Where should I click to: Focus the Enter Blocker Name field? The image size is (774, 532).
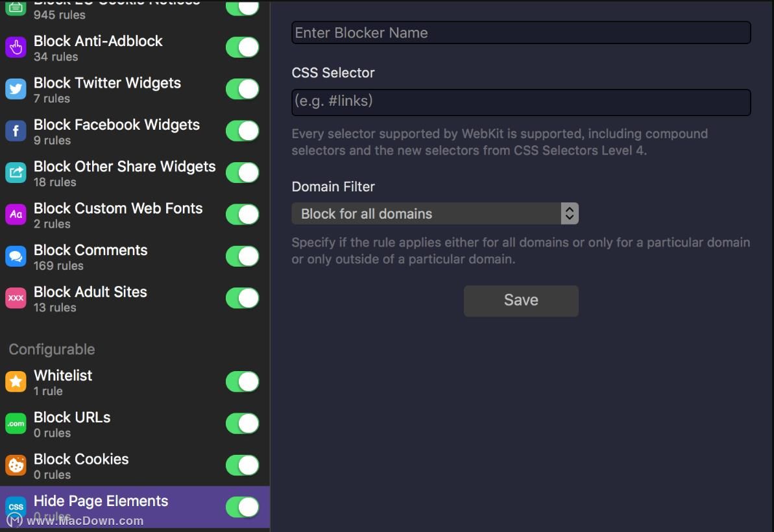tap(521, 32)
